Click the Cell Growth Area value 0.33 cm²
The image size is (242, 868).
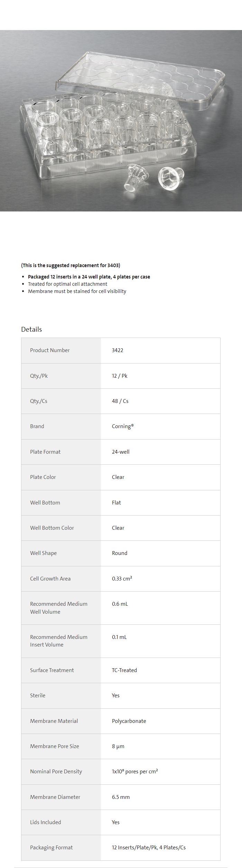122,578
